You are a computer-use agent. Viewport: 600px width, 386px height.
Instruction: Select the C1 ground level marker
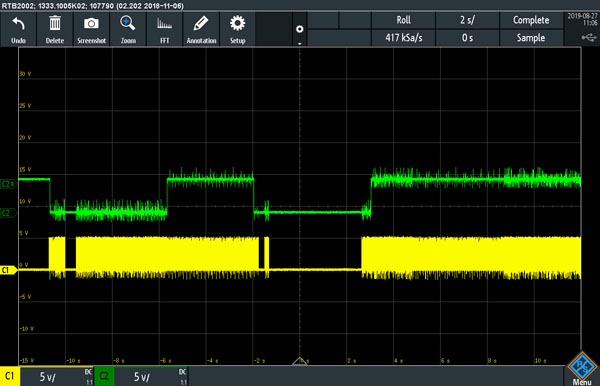click(8, 270)
